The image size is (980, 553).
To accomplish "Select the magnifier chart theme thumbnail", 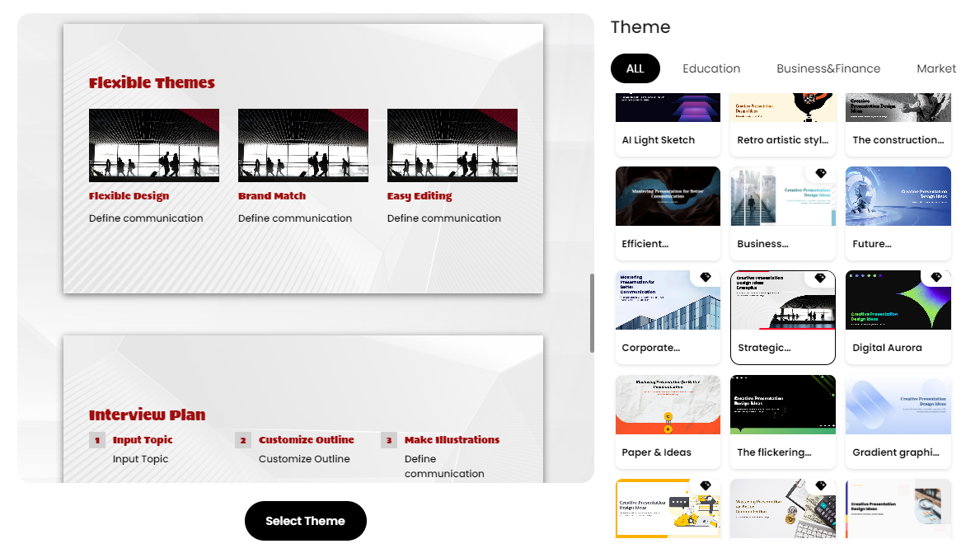I will pyautogui.click(x=898, y=508).
